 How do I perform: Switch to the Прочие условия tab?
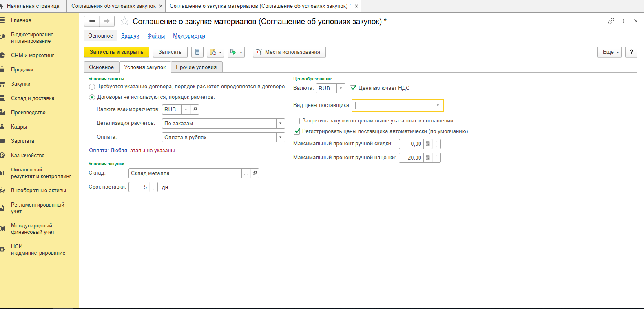tap(196, 67)
